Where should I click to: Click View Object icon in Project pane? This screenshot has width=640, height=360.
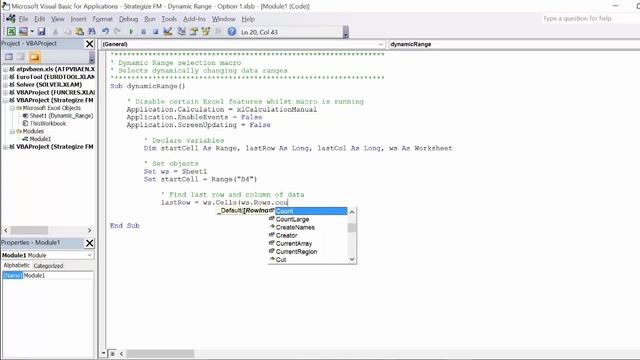[21, 57]
